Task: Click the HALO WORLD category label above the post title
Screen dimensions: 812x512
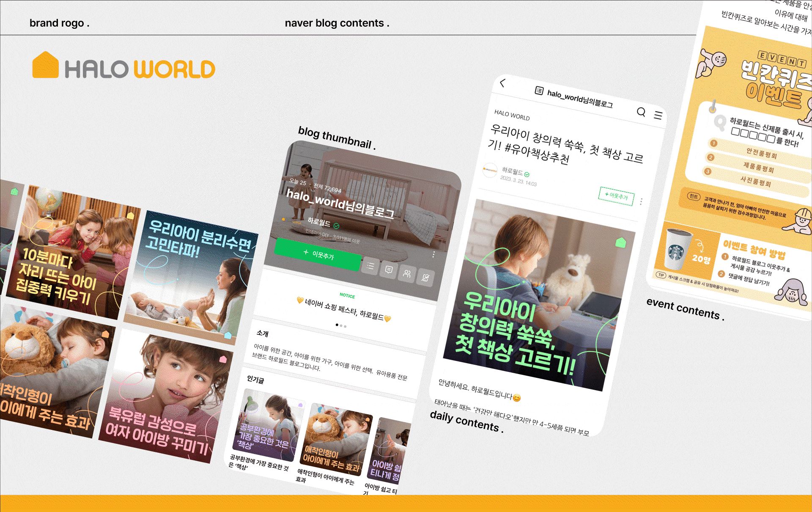Action: [512, 115]
